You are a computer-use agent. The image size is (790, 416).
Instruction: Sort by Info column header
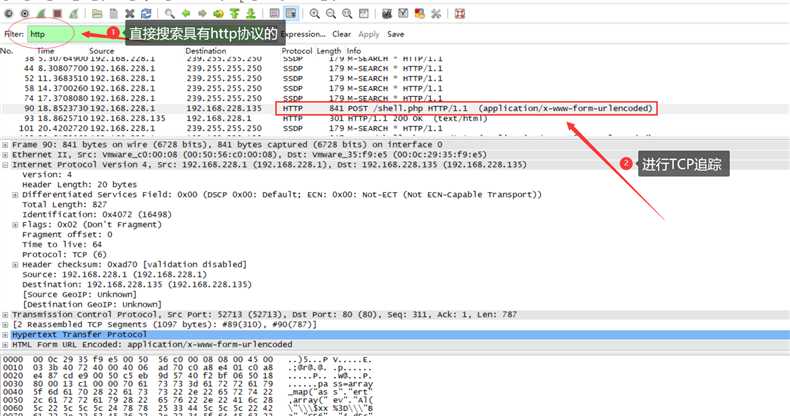[354, 51]
